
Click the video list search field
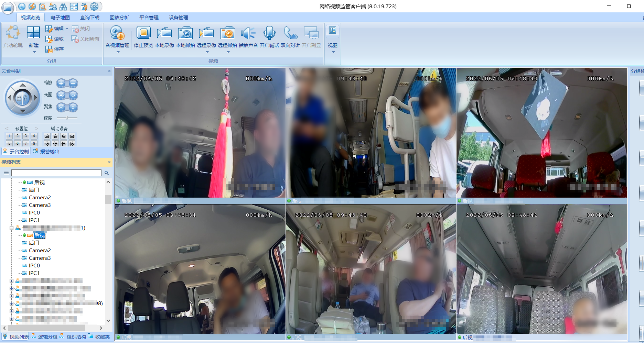pyautogui.click(x=56, y=173)
